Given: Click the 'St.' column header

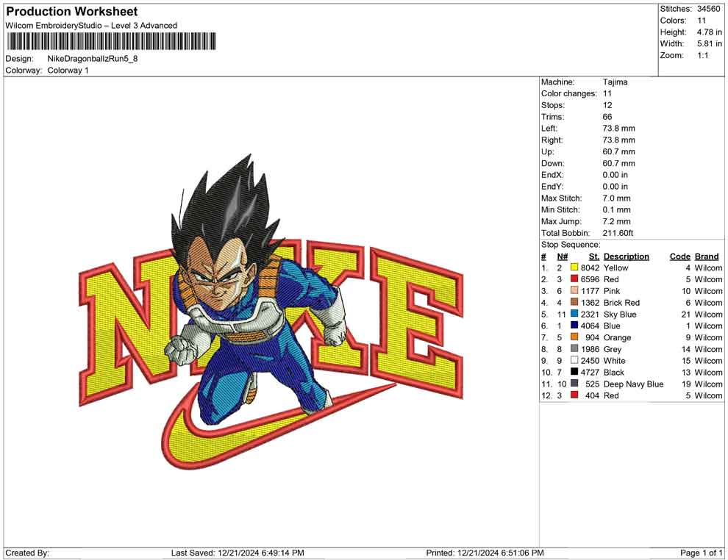Looking at the screenshot, I should (594, 256).
